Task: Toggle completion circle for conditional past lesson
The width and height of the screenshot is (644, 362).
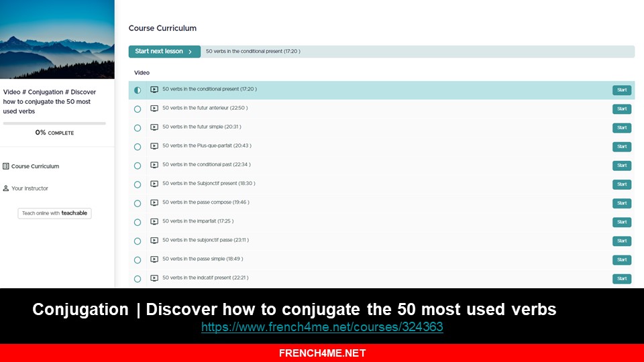Action: (x=138, y=165)
